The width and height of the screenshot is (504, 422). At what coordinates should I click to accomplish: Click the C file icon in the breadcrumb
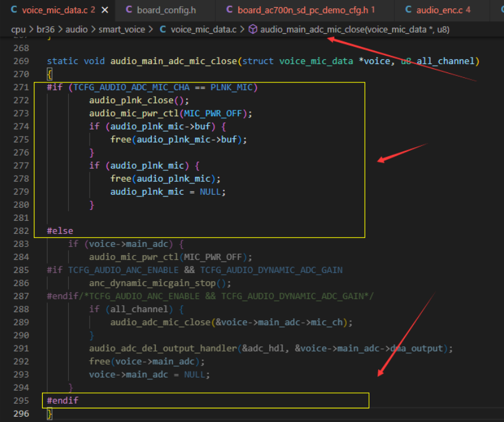point(163,30)
